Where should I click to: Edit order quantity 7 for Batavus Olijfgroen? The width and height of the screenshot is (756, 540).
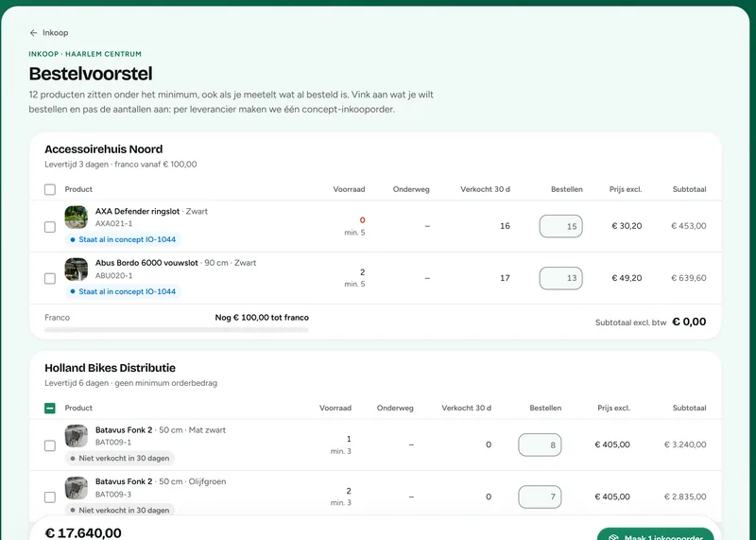tap(540, 496)
